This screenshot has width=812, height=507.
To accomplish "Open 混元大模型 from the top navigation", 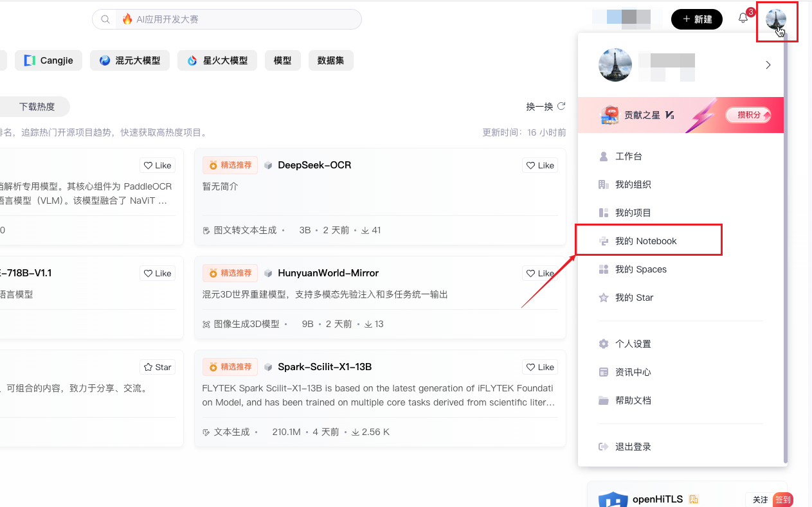I will (130, 60).
